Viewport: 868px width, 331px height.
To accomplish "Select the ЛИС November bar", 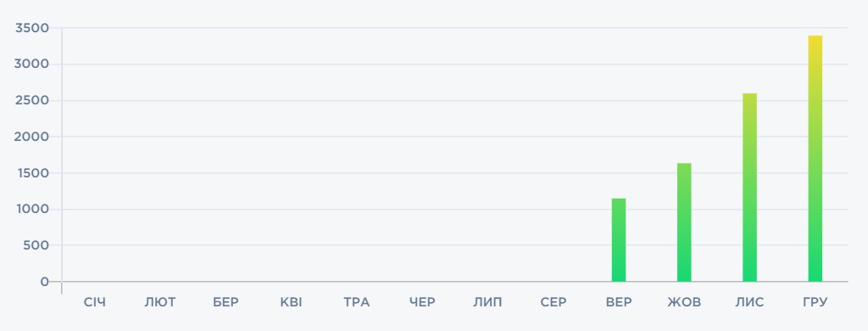I will coord(749,188).
